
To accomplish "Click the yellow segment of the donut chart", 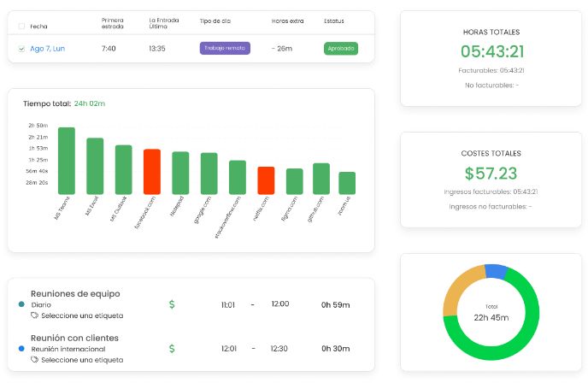I will pos(458,289).
